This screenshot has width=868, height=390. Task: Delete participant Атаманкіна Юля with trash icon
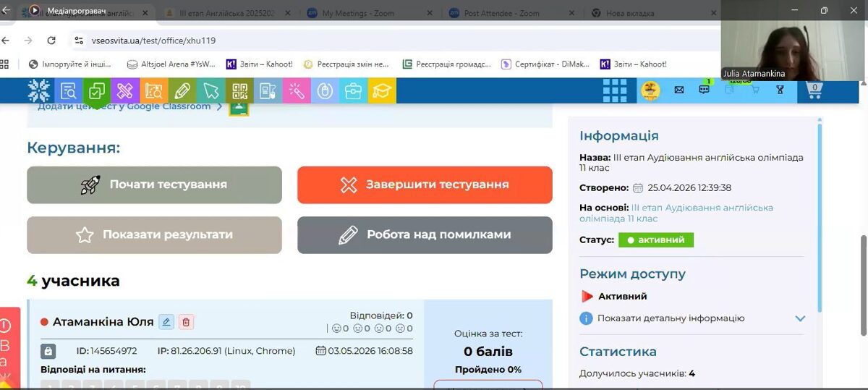point(186,322)
